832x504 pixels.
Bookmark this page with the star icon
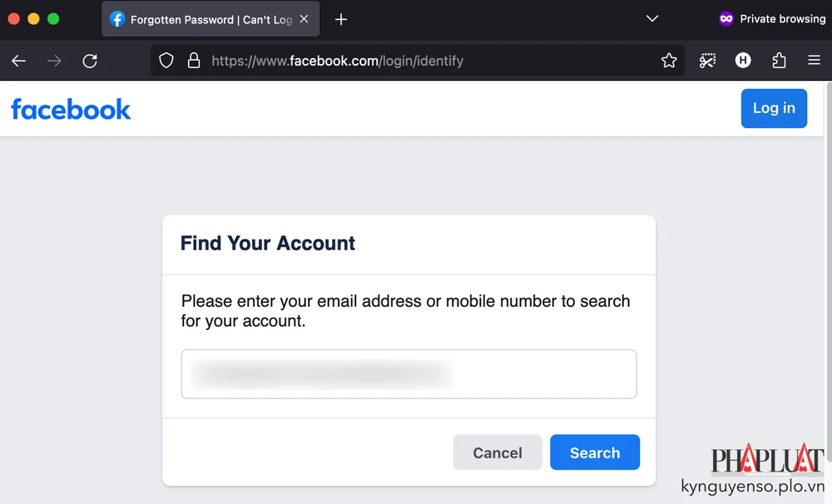point(669,60)
